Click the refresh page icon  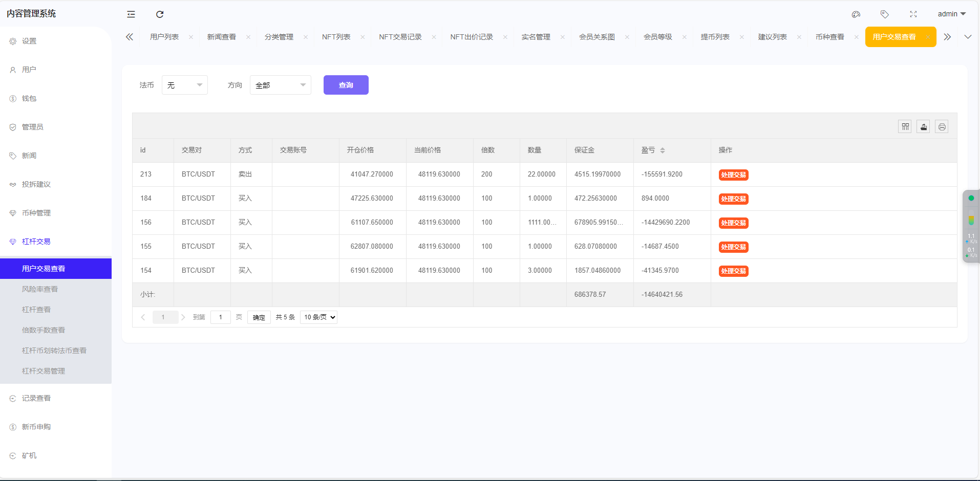pyautogui.click(x=160, y=14)
